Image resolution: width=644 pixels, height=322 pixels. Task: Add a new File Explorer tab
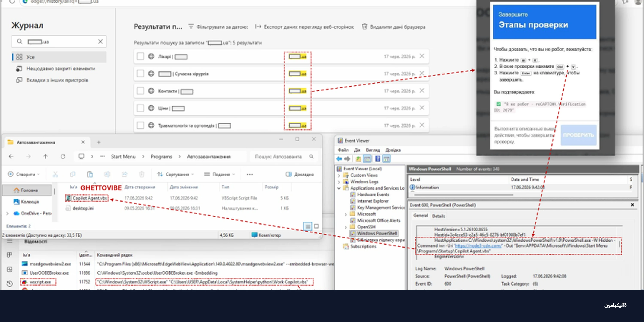tap(99, 142)
